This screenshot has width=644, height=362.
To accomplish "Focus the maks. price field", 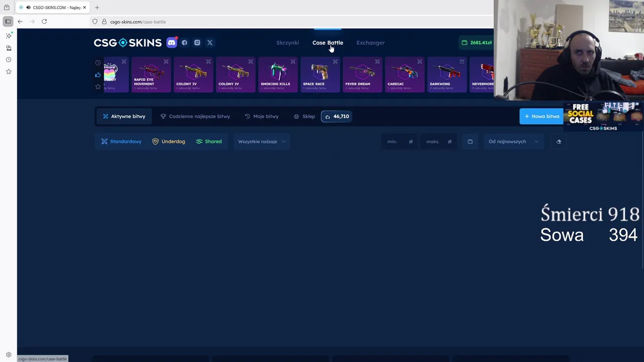I will tap(438, 141).
